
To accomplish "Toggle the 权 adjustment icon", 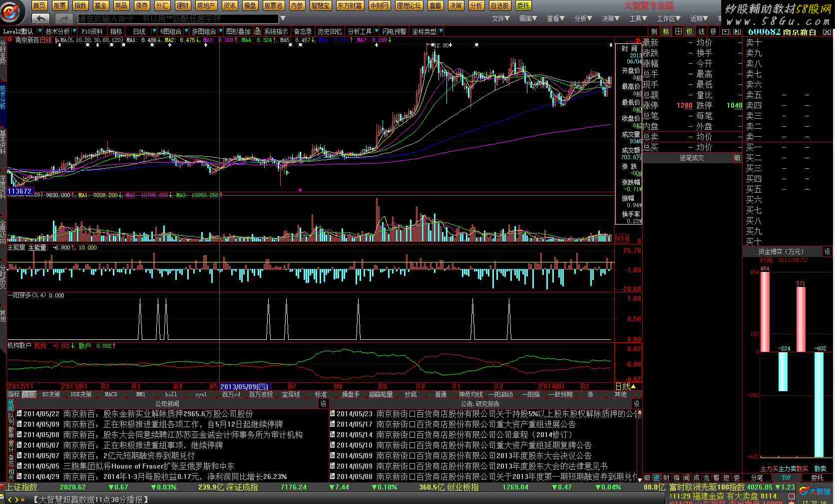I will click(x=690, y=31).
